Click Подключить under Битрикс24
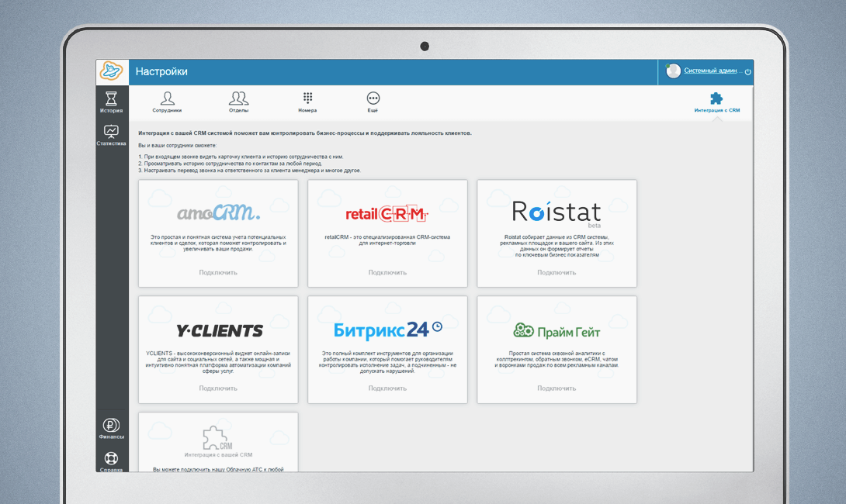This screenshot has height=504, width=846. pyautogui.click(x=387, y=388)
